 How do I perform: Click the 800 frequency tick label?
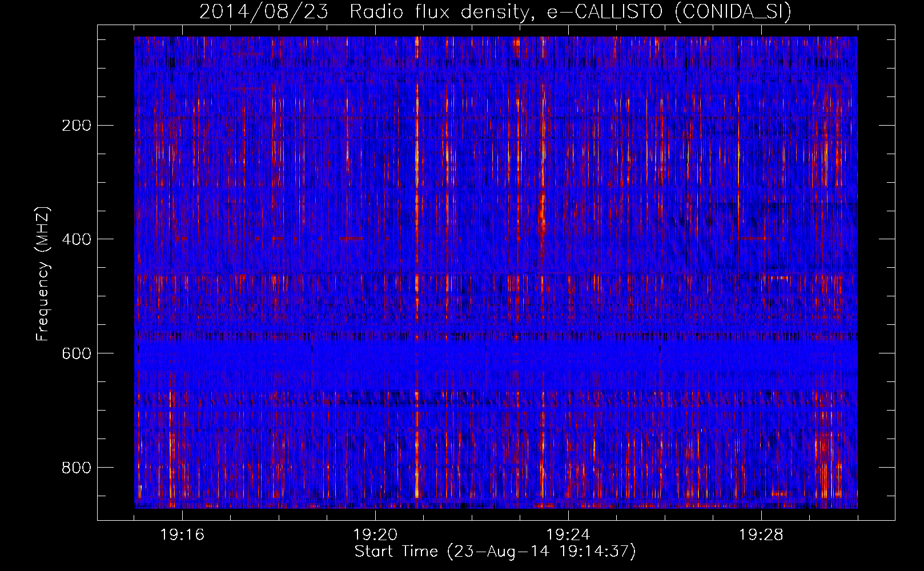coord(76,468)
